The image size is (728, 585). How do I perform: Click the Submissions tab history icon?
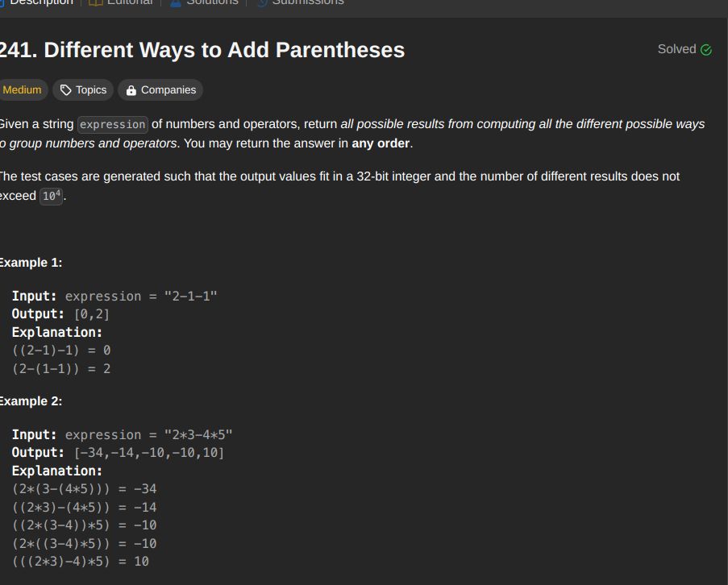[262, 2]
